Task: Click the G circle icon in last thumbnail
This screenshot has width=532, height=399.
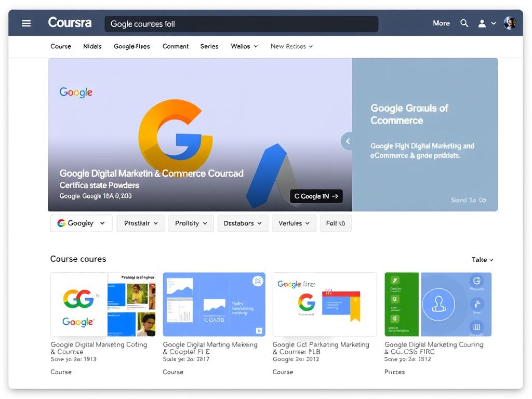Action: (x=477, y=281)
